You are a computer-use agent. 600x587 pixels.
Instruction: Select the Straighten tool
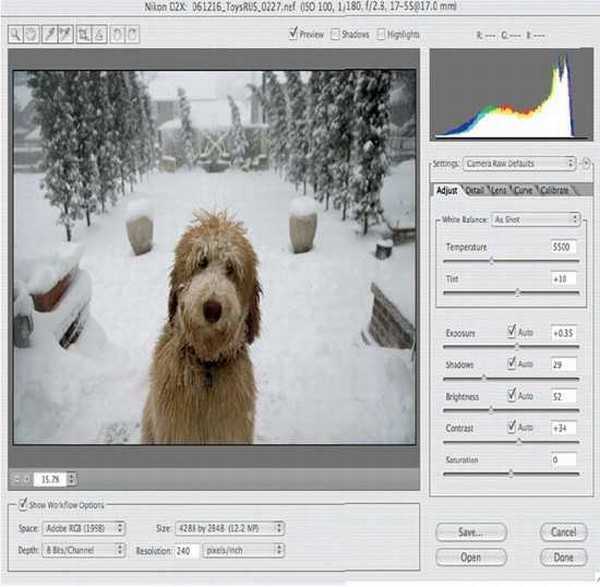[x=99, y=34]
